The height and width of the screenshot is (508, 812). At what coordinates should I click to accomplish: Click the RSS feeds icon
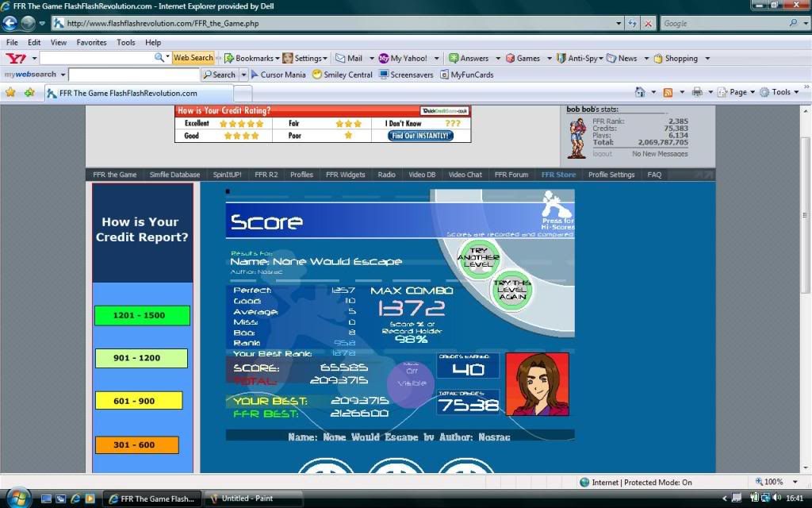668,92
